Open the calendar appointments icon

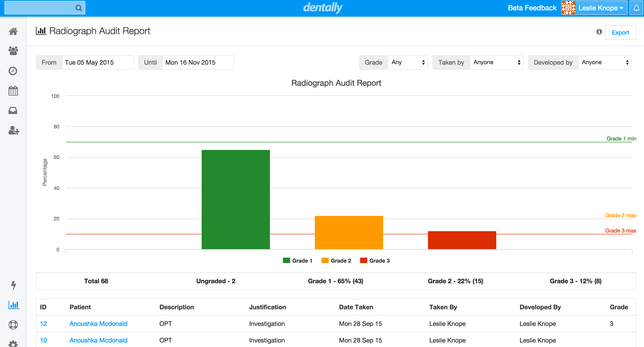pos(13,91)
